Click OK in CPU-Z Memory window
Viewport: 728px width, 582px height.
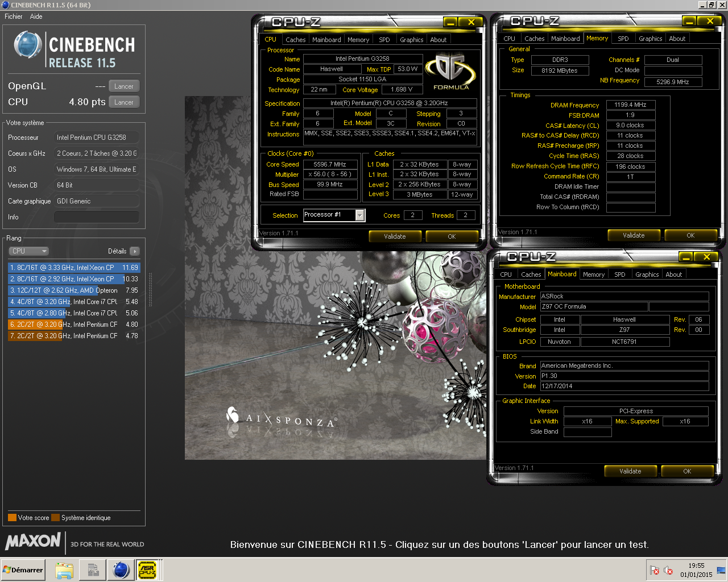690,235
